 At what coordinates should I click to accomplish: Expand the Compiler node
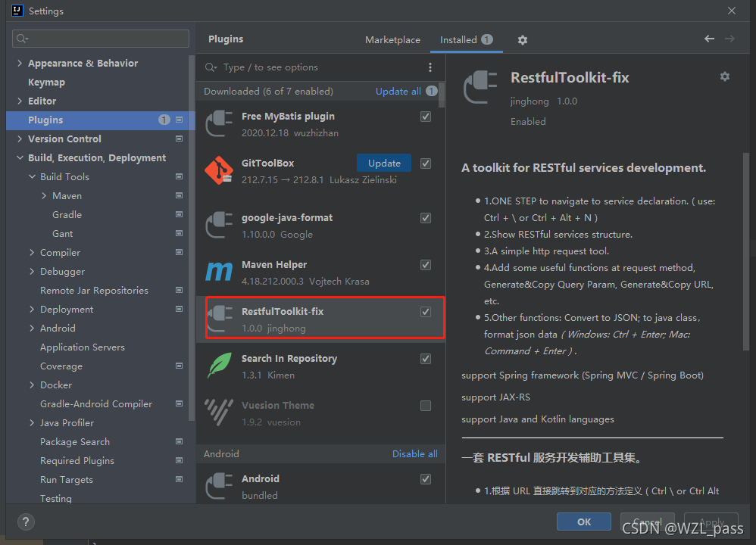[32, 253]
